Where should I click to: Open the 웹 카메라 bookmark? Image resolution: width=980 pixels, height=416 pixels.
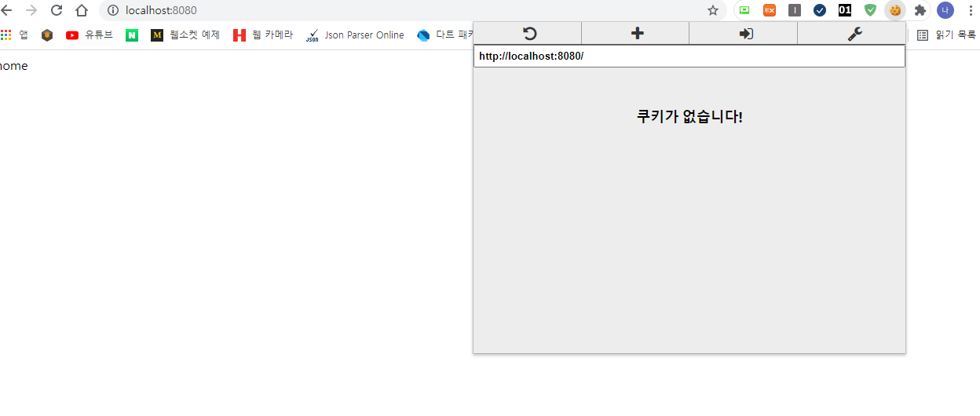click(263, 35)
